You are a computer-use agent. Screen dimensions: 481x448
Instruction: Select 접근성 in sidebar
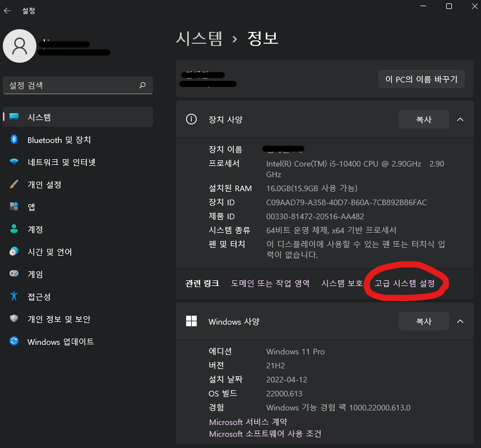78,297
